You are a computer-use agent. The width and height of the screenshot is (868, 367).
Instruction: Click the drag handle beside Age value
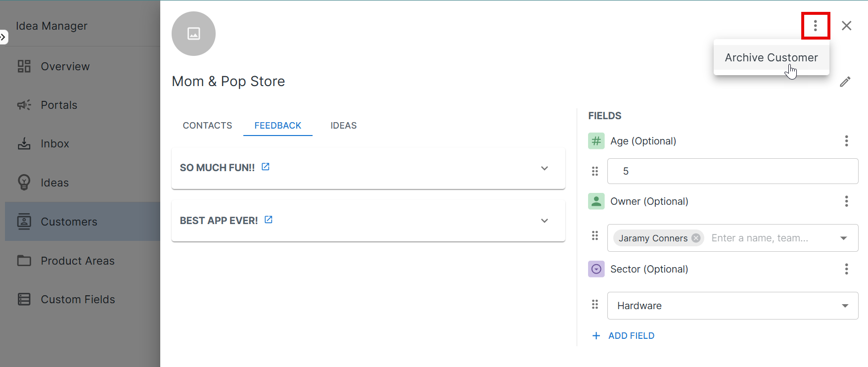pos(595,171)
